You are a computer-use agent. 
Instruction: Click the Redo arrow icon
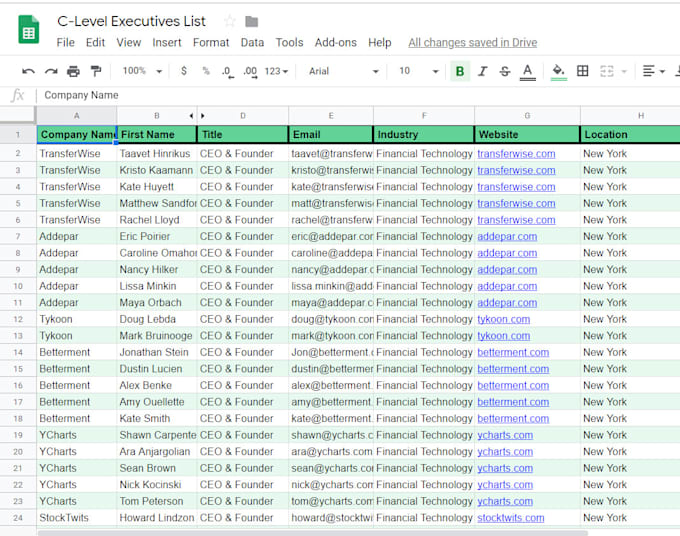[x=51, y=71]
